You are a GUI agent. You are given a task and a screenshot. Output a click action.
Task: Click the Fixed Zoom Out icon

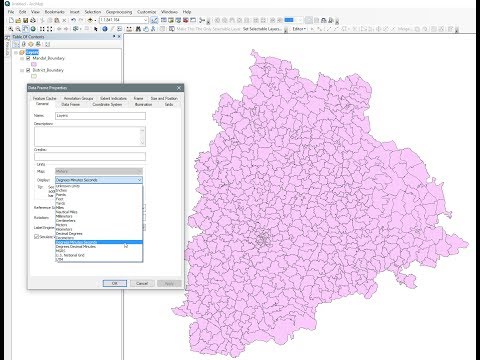(49, 29)
